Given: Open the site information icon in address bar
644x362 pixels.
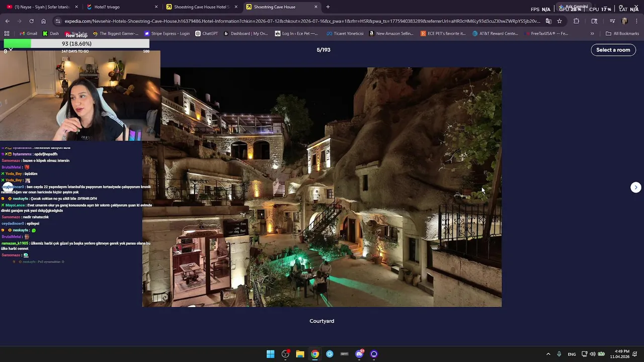Looking at the screenshot, I should tap(58, 21).
